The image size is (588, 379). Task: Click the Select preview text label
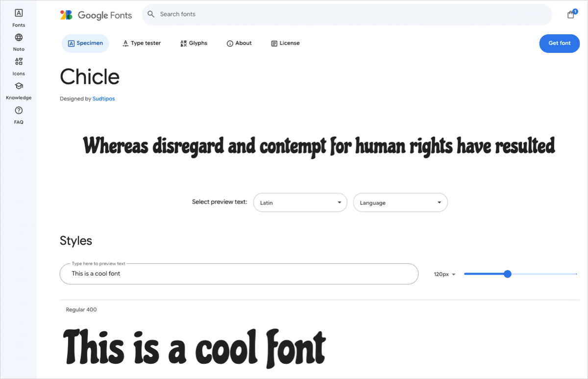(x=220, y=202)
